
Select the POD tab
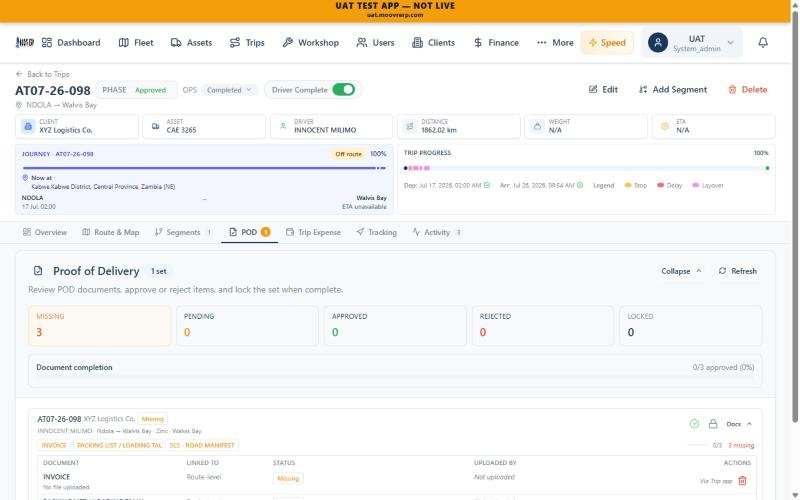[x=249, y=232]
